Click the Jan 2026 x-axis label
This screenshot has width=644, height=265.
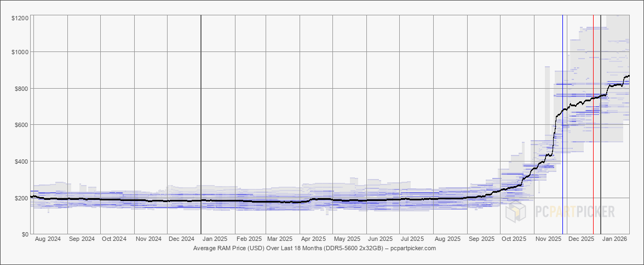614,239
